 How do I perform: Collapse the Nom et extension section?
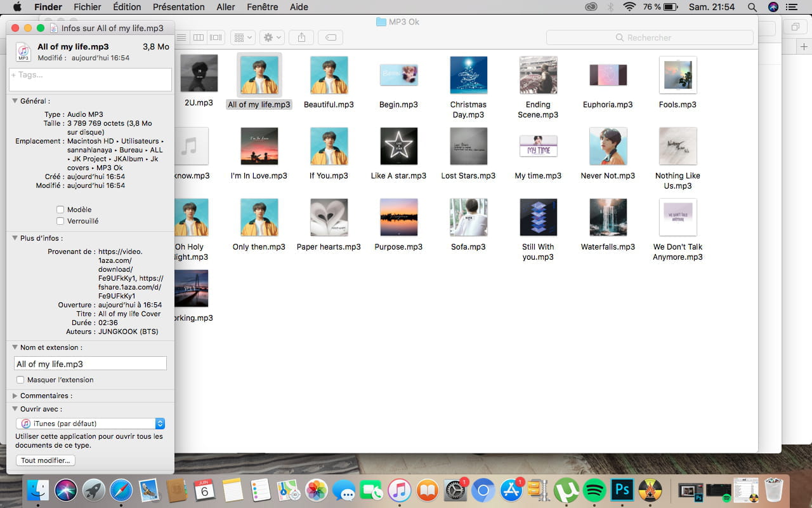tap(15, 347)
